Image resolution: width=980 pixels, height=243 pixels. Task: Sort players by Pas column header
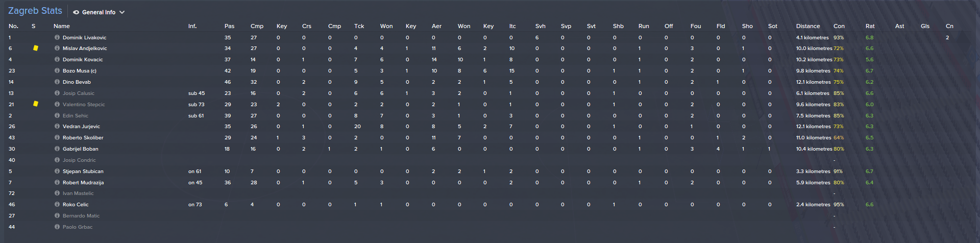point(229,26)
